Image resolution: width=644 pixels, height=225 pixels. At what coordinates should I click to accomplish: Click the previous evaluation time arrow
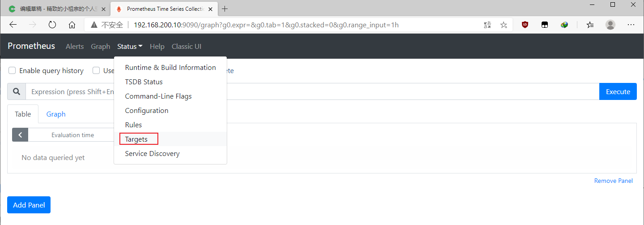(x=20, y=135)
